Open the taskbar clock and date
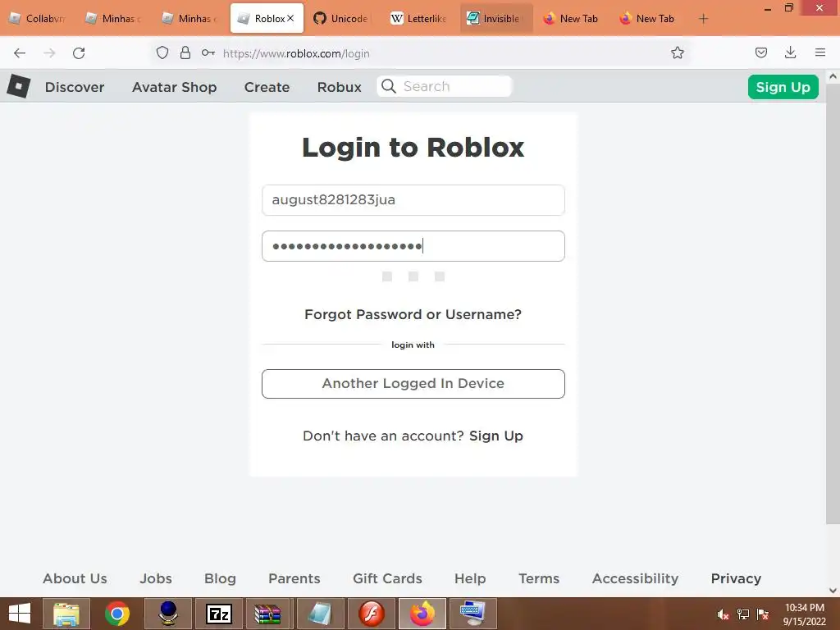This screenshot has height=630, width=840. tap(804, 614)
